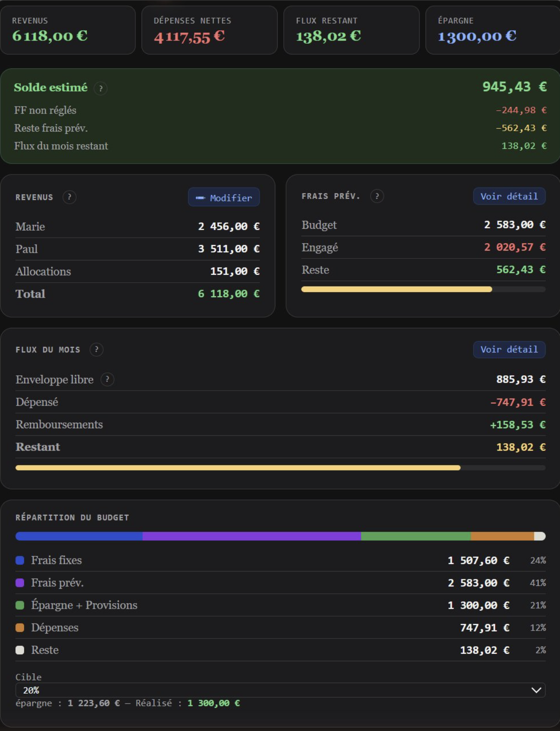Image resolution: width=560 pixels, height=731 pixels.
Task: Click the épargne target 1 223,60 € text
Action: (x=93, y=703)
